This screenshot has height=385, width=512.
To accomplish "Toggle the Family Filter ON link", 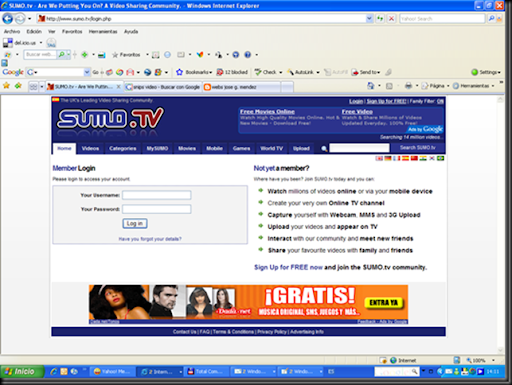I will [x=440, y=101].
